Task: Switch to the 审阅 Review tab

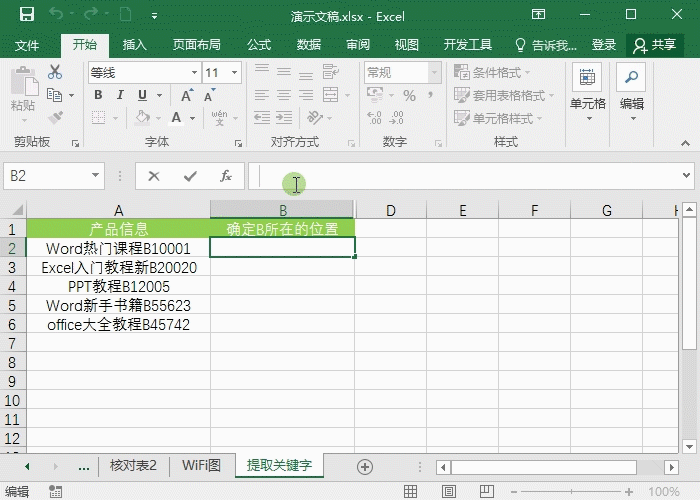Action: pos(358,45)
